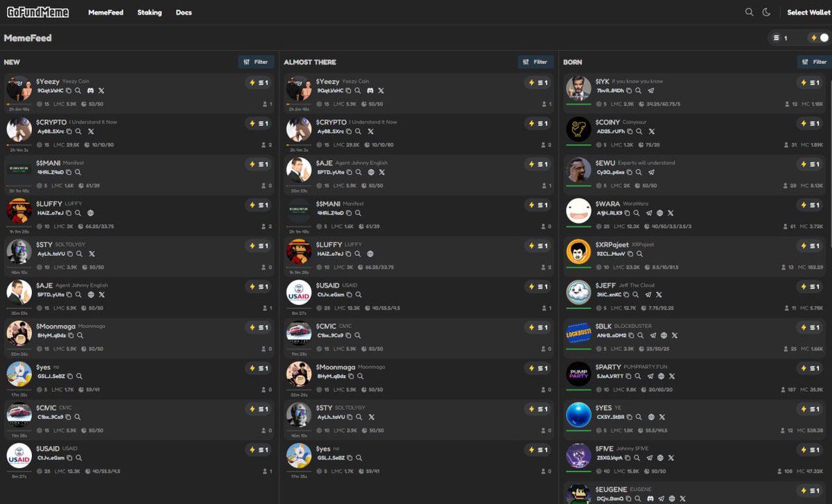Open $LUFFY website globe in NEW column
The height and width of the screenshot is (504, 832).
click(x=90, y=213)
